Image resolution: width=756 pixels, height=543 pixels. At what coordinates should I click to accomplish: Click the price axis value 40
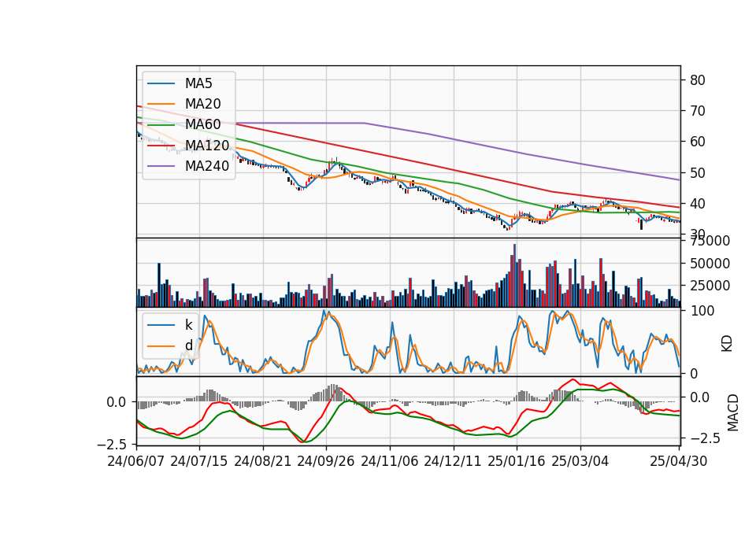coord(697,203)
